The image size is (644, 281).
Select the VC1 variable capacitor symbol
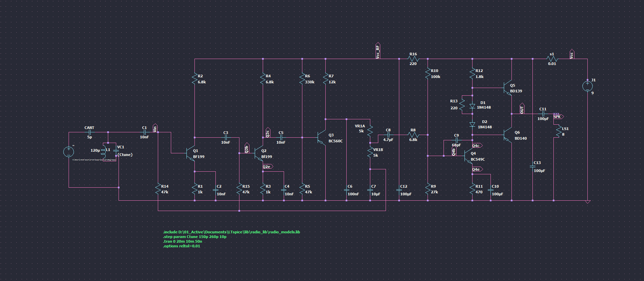tap(116, 151)
